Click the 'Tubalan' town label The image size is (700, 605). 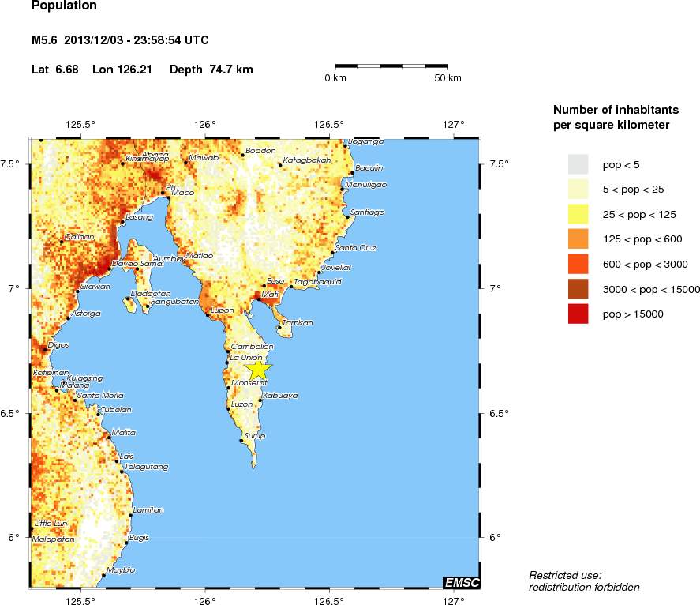[117, 410]
